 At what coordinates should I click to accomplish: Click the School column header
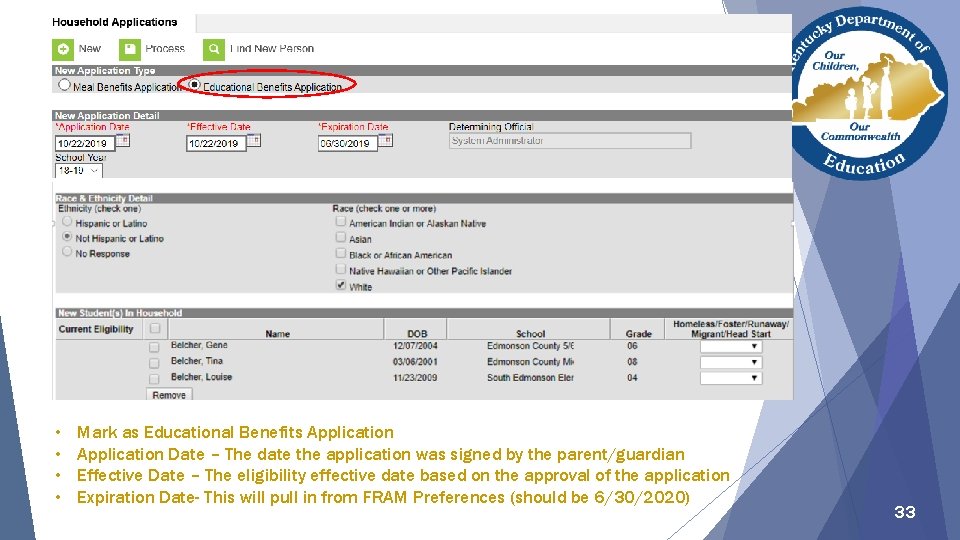coord(530,334)
